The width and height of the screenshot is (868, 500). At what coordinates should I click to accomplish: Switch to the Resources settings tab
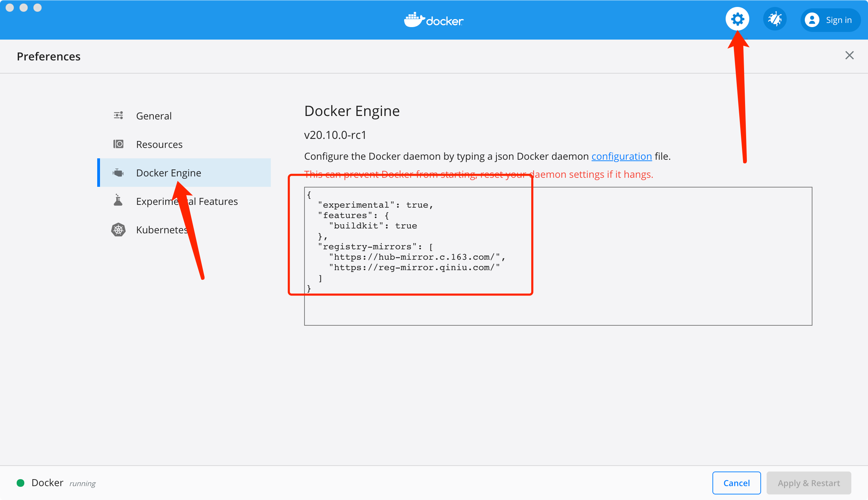tap(160, 144)
